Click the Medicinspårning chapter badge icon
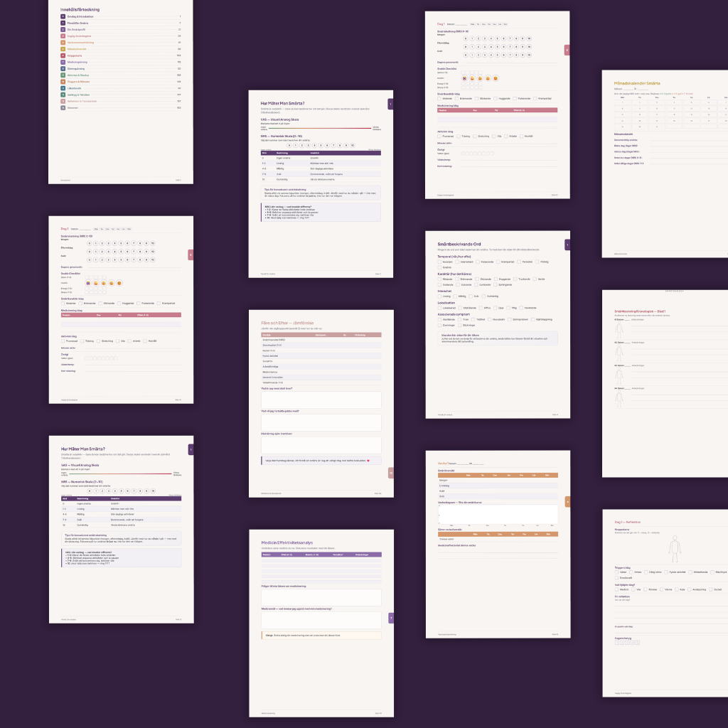Image resolution: width=728 pixels, height=728 pixels. [63, 62]
